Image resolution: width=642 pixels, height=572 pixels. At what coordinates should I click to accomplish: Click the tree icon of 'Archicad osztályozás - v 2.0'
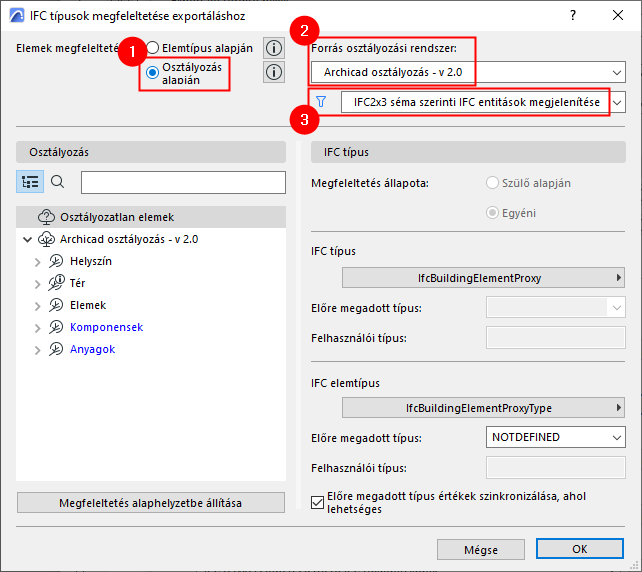(x=46, y=239)
